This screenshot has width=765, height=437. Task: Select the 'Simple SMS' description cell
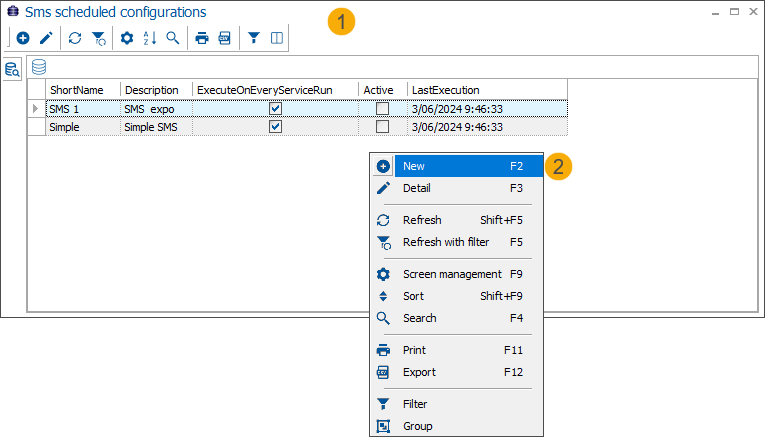point(157,127)
